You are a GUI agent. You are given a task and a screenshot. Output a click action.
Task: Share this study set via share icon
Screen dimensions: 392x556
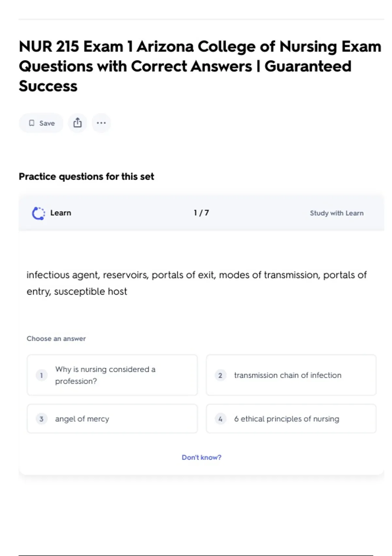click(77, 123)
